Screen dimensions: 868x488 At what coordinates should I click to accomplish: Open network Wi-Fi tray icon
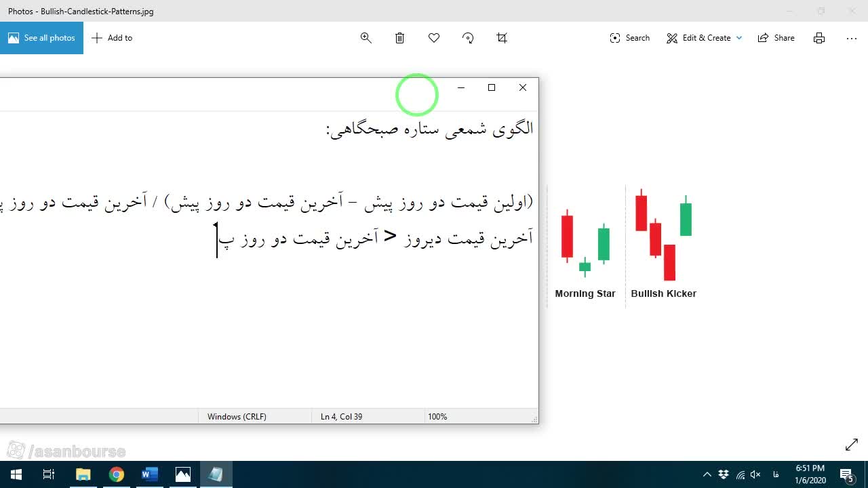740,474
